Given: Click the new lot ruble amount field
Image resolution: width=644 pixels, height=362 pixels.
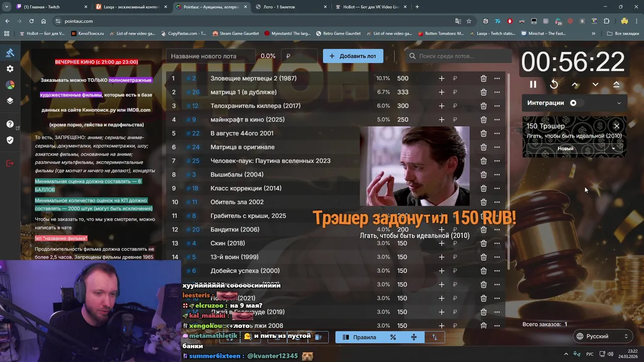Looking at the screenshot, I should click(299, 56).
